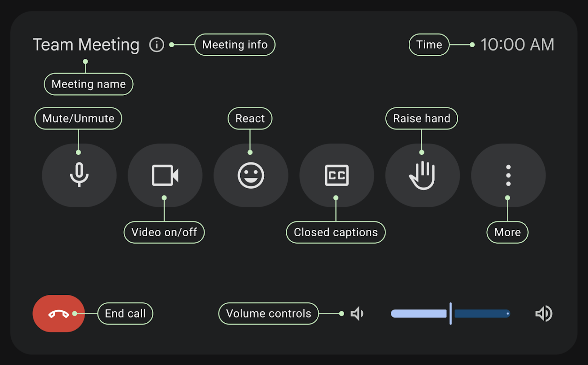Click the 10:00 AM time display

coord(517,44)
